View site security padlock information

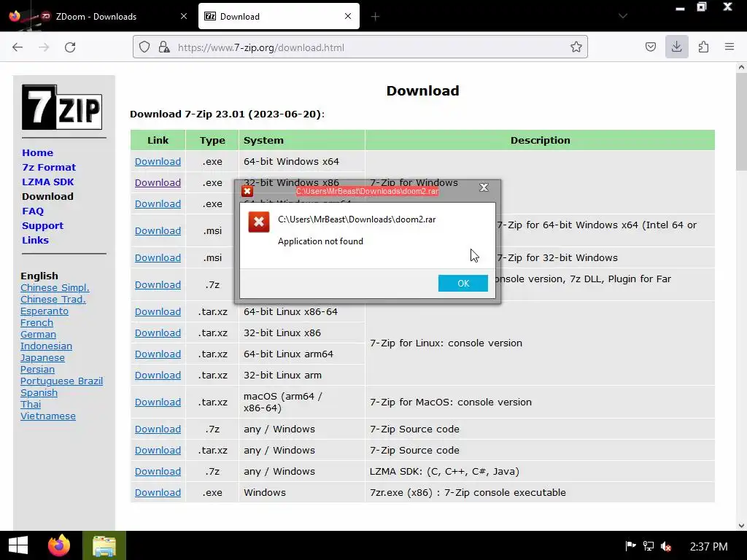pos(164,47)
